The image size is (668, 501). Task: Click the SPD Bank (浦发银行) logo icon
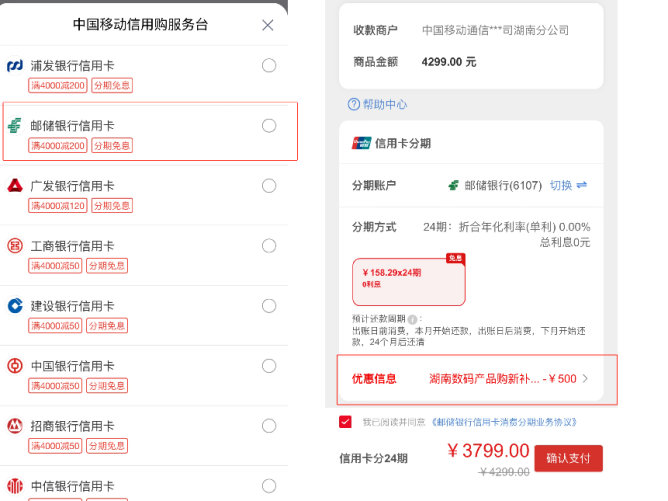(x=15, y=66)
